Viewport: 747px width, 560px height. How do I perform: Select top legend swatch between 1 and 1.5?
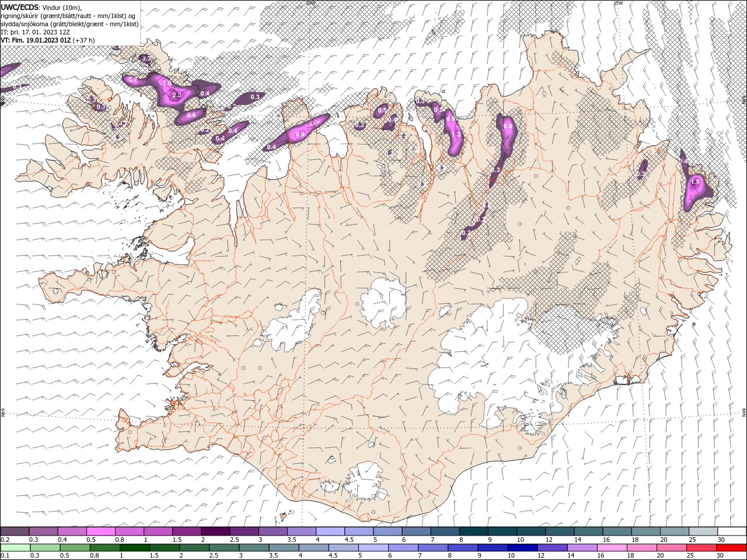tap(158, 531)
